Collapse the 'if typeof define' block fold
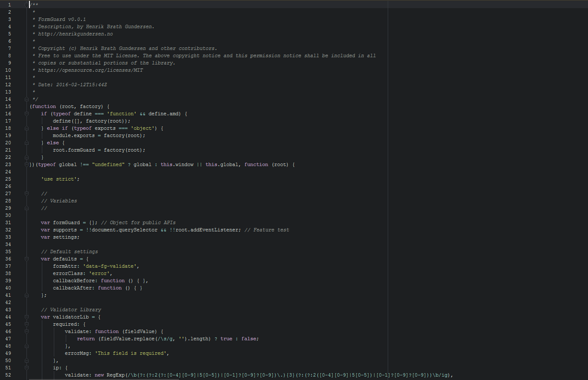 point(26,114)
